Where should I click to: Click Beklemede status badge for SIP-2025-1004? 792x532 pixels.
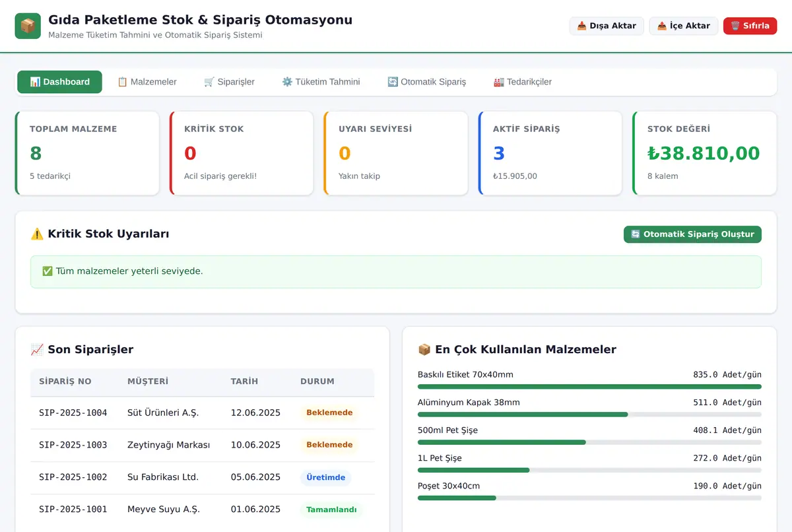coord(329,413)
